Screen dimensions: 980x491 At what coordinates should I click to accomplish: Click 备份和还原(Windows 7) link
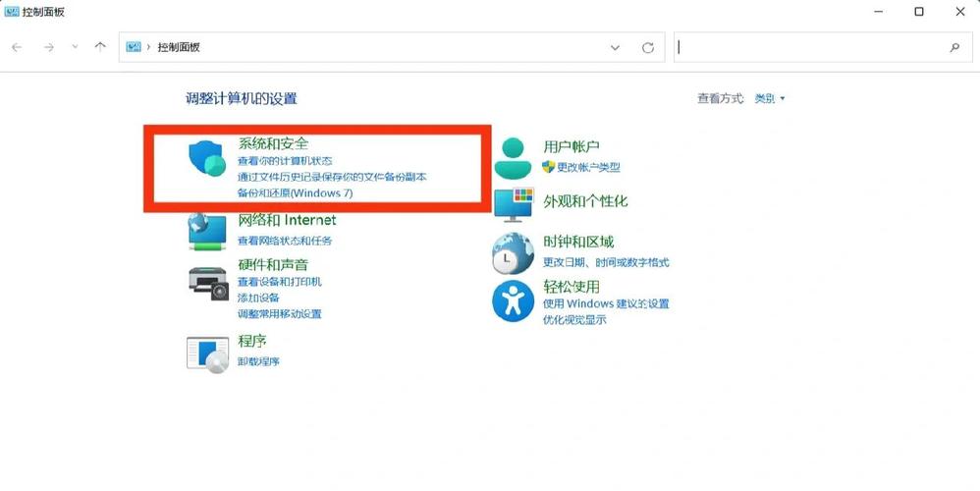click(295, 193)
